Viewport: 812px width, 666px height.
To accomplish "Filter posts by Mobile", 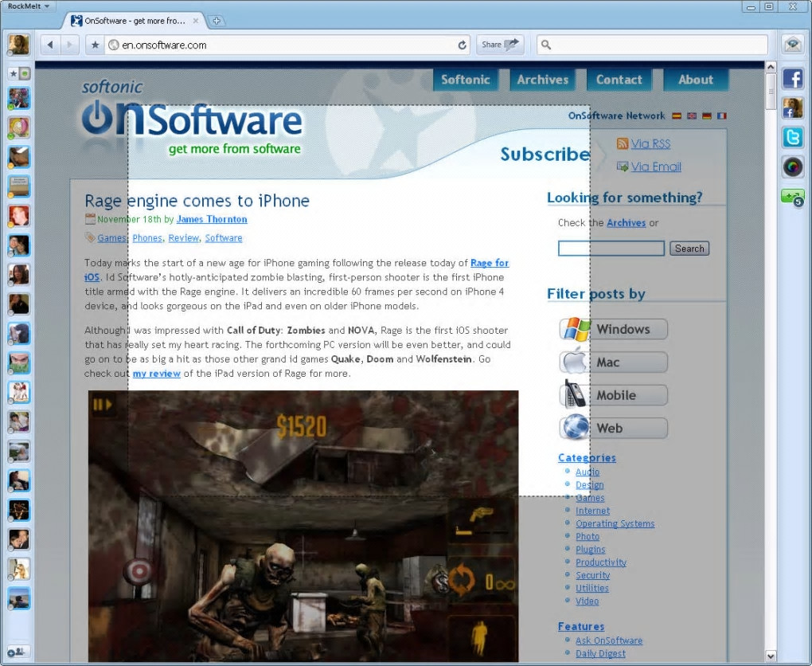I will 614,395.
